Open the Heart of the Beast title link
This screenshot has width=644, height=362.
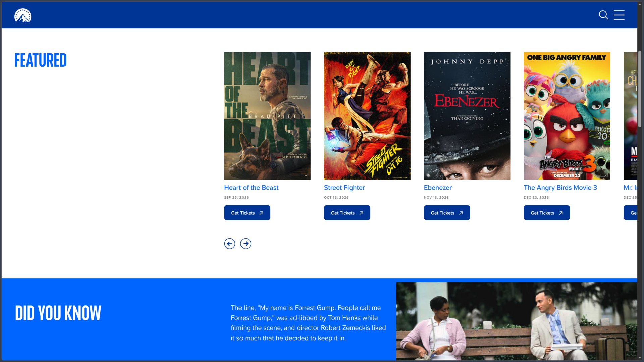tap(251, 188)
